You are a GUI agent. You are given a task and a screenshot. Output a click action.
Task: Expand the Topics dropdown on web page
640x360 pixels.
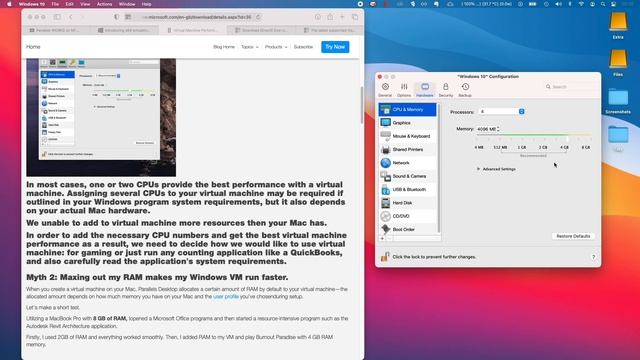249,47
